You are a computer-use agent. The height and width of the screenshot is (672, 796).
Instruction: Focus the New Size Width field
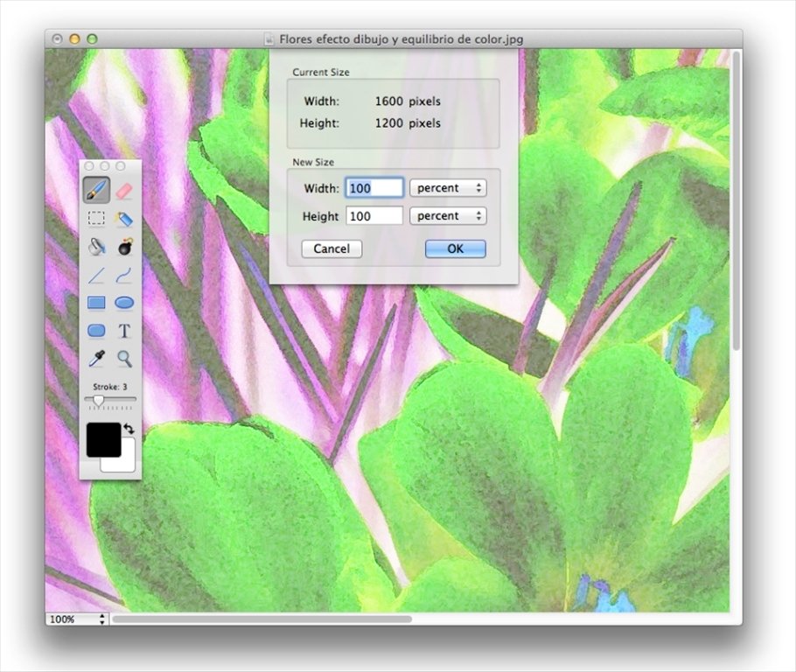[374, 188]
